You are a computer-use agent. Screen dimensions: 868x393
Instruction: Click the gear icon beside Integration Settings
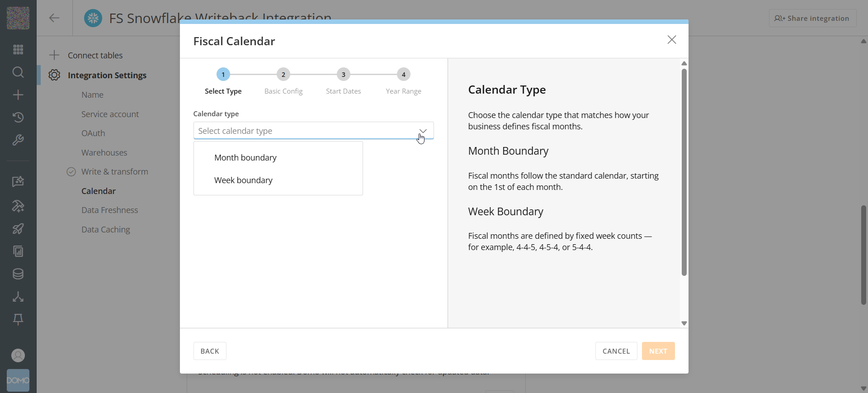[x=54, y=75]
